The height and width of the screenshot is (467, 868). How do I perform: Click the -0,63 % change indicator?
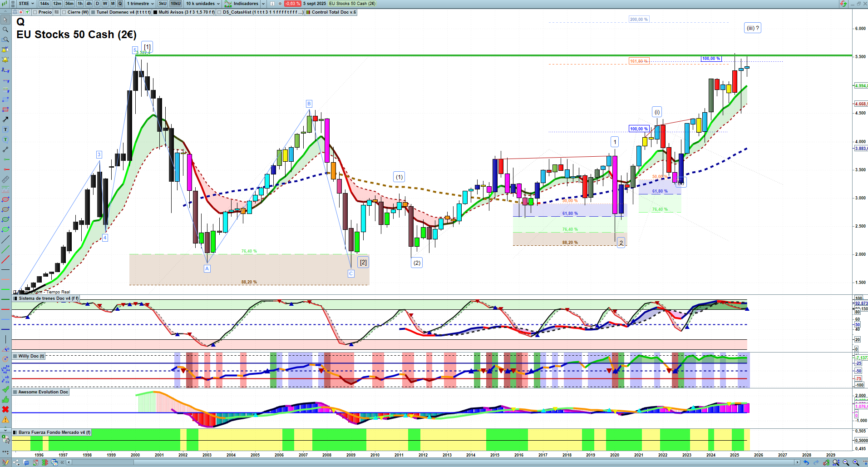(x=292, y=4)
